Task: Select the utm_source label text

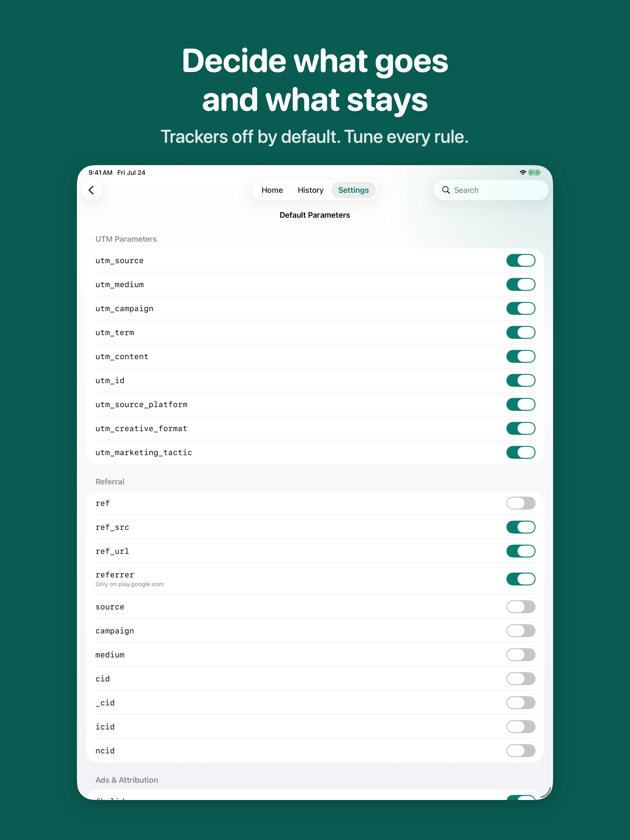Action: pos(120,260)
